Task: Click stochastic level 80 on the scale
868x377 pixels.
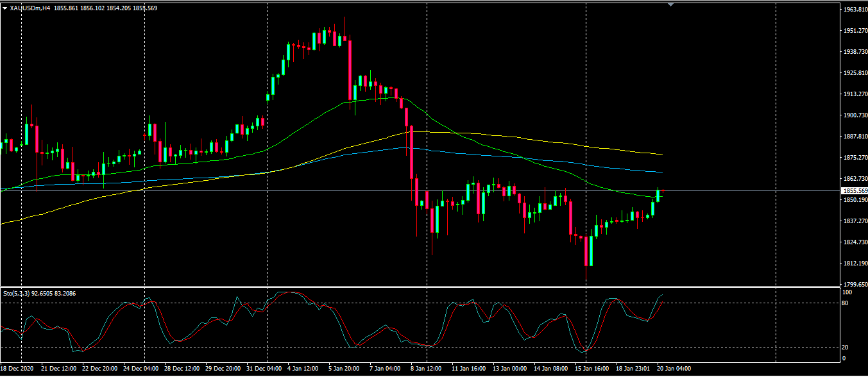Action: (x=846, y=303)
